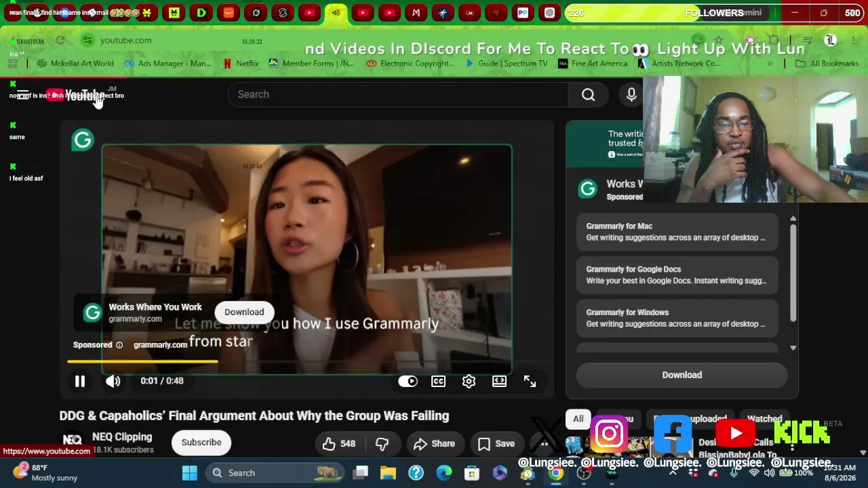Expand the All Bookmarks folder
The image size is (868, 488).
[827, 63]
